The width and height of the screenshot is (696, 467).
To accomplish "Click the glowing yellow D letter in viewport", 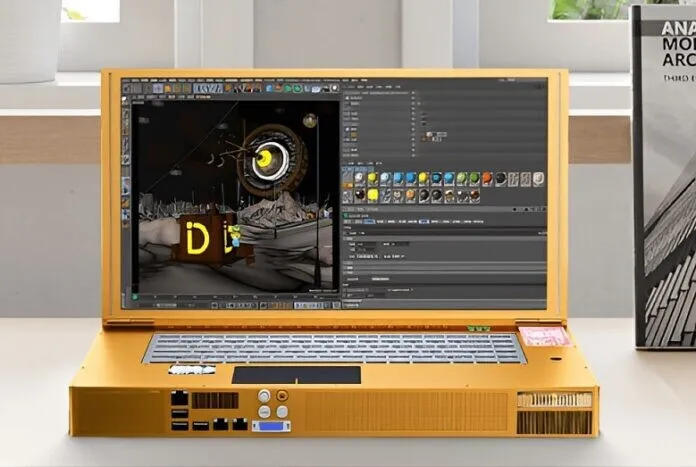I will coord(198,238).
